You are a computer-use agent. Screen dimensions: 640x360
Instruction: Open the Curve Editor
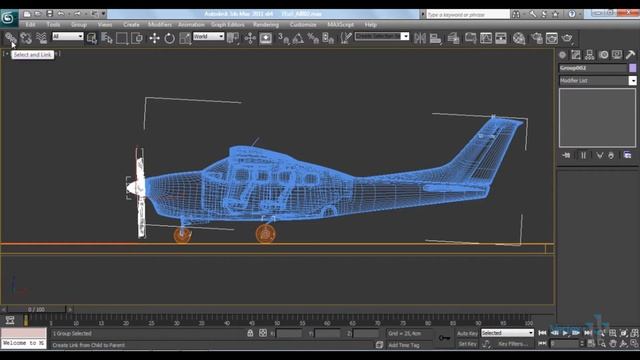486,38
